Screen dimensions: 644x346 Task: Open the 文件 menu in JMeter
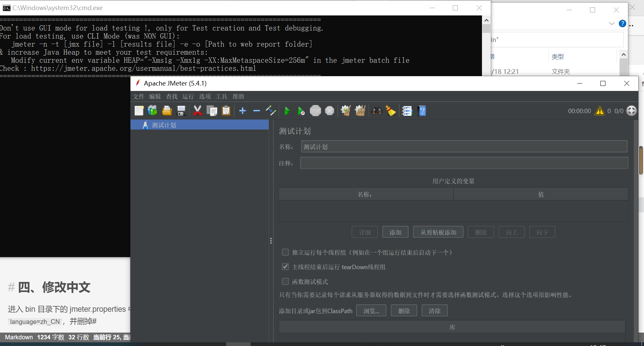tap(139, 97)
